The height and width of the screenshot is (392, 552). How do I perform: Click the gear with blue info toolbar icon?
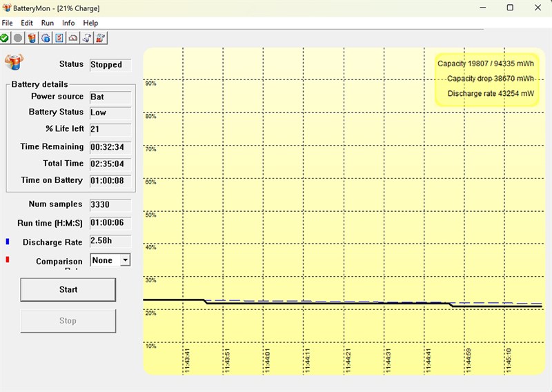(x=46, y=38)
